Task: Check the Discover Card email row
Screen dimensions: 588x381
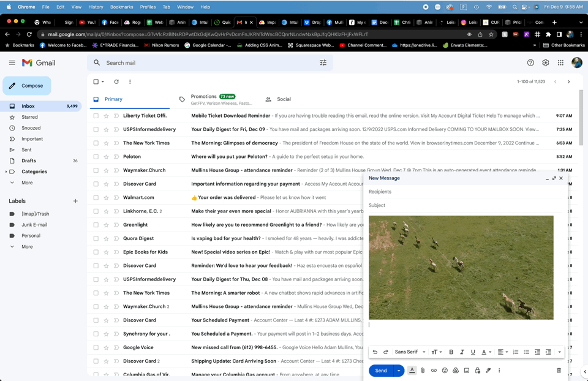Action: click(96, 183)
